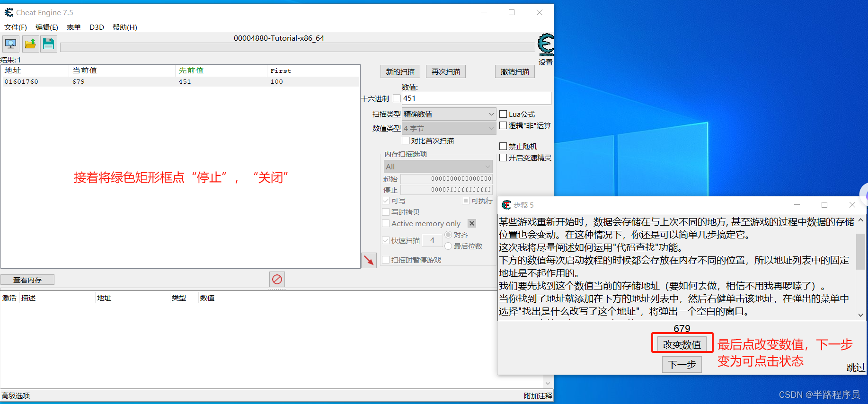Click the 激活 address list column header
868x404 pixels.
point(9,298)
